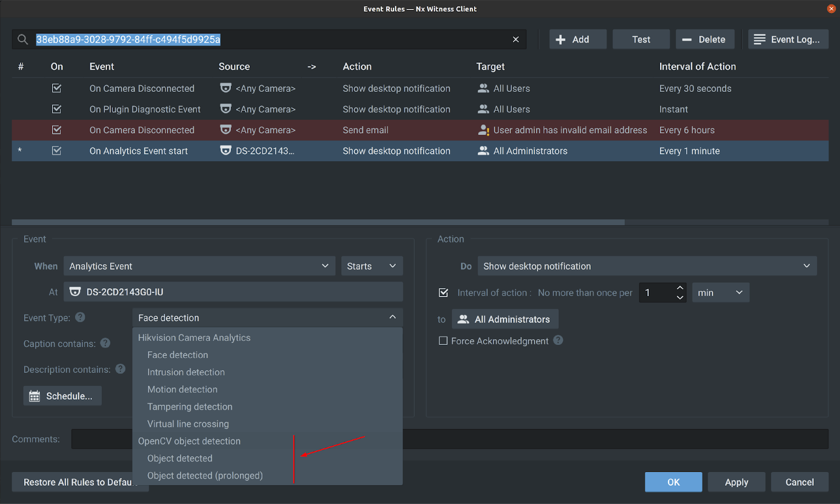Click camera icon in first Camera Disconnected row
This screenshot has width=840, height=504.
click(x=226, y=88)
